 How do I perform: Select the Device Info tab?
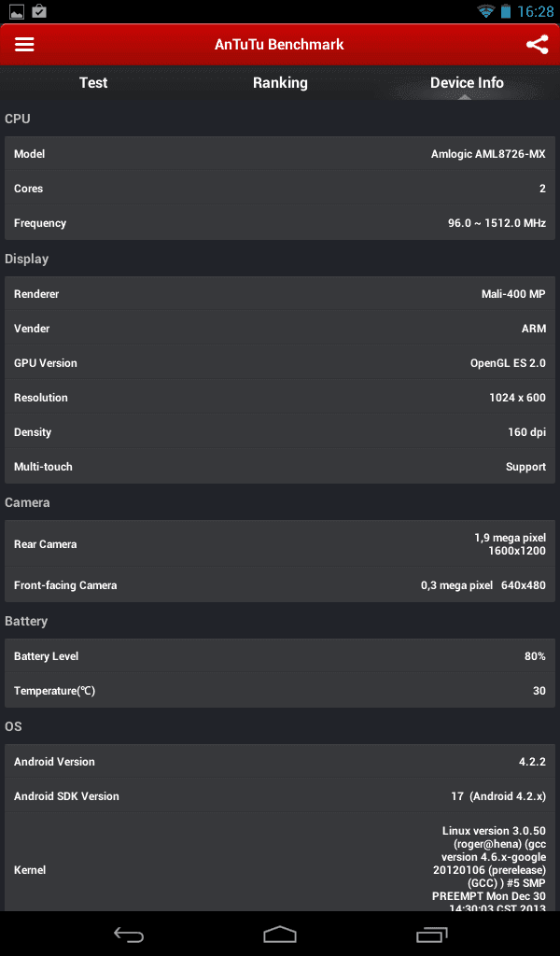pos(467,83)
